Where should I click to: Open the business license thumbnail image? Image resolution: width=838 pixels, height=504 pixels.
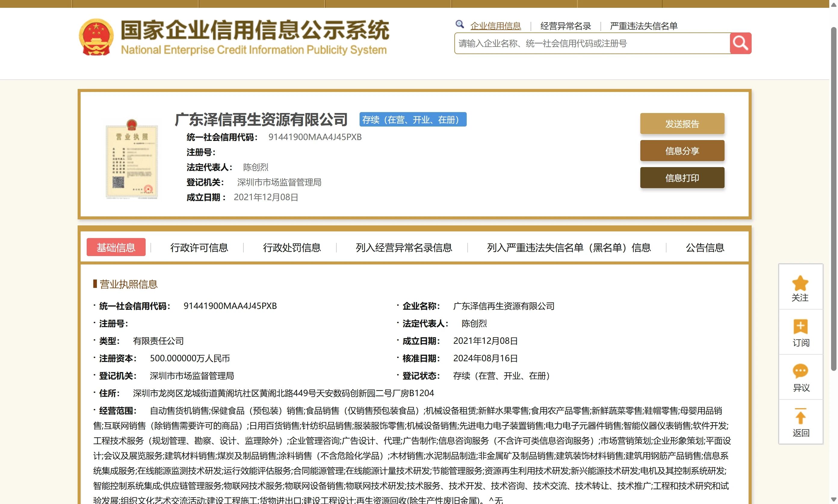(x=132, y=159)
